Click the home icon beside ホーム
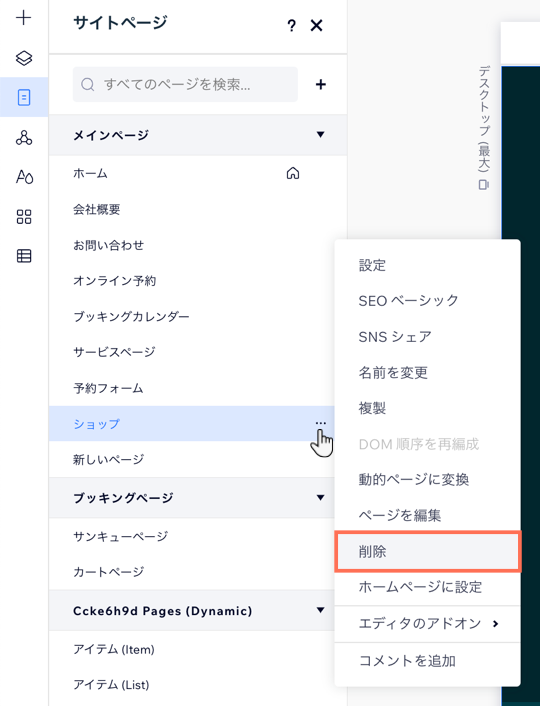Image resolution: width=540 pixels, height=706 pixels. point(293,173)
